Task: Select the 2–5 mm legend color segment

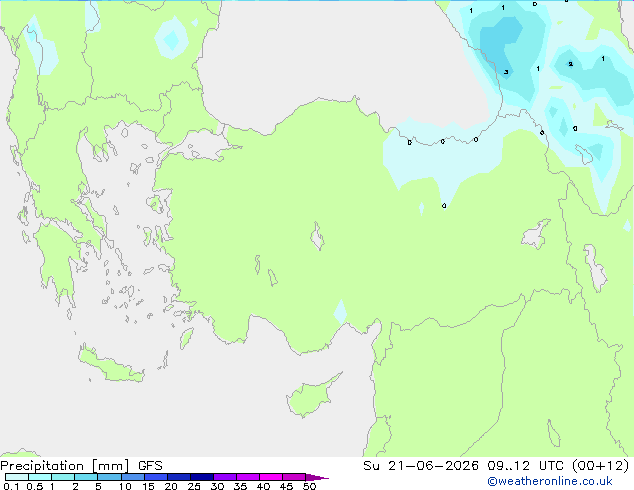Action: (86, 477)
